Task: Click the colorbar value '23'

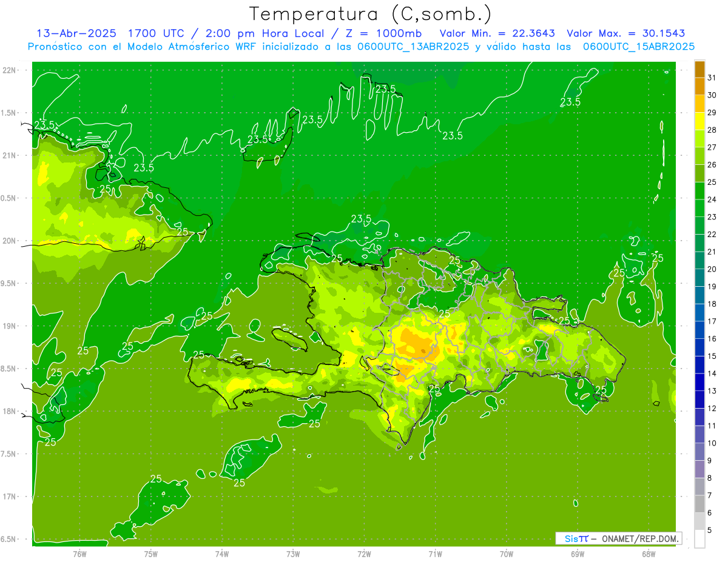Action: [x=712, y=216]
